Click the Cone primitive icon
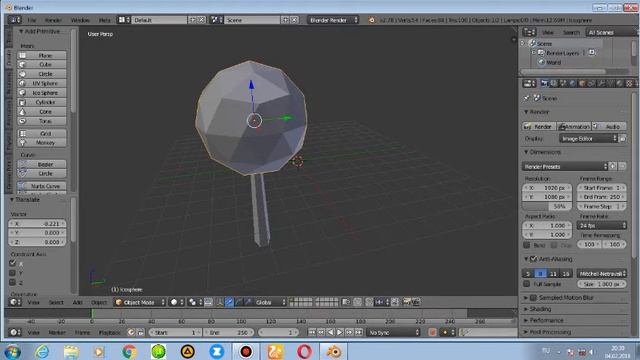This screenshot has height=360, width=640. tap(22, 111)
